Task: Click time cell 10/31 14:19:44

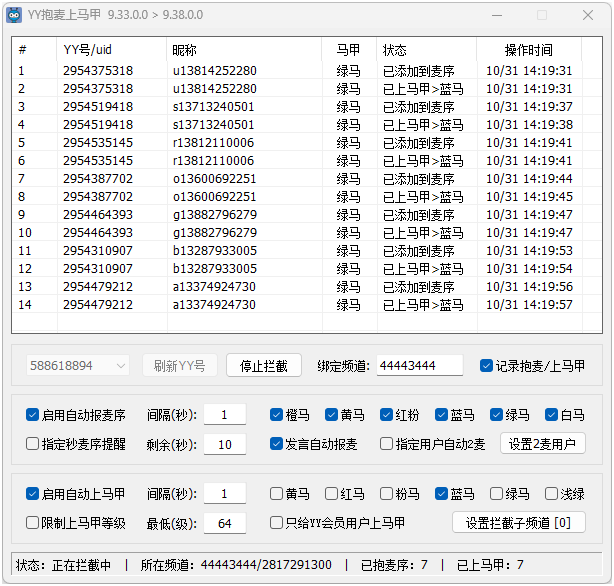Action: 529,179
